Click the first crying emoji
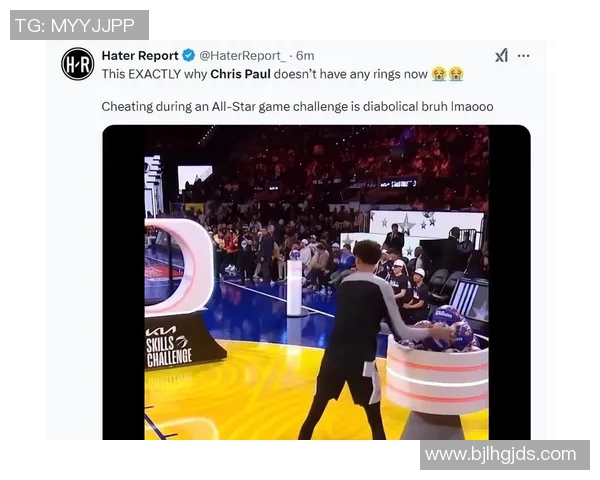The image size is (600, 480). coord(439,73)
